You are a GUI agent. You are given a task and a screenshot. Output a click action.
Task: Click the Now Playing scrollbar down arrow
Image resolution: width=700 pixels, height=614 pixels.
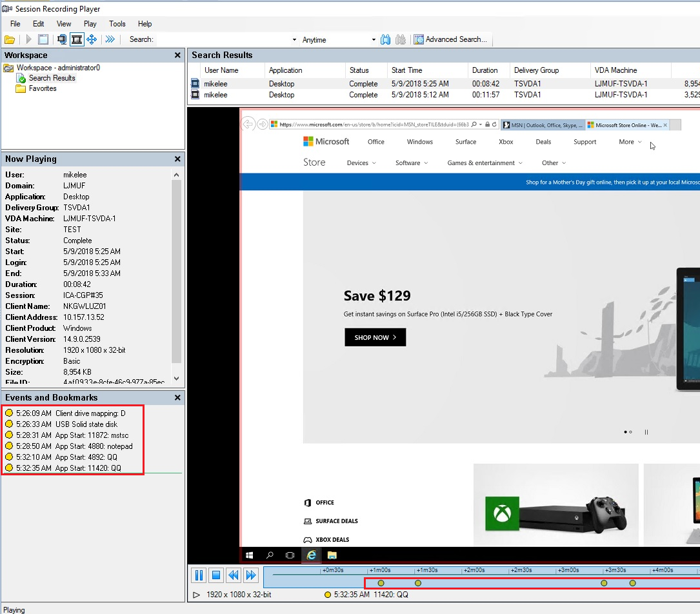click(176, 379)
